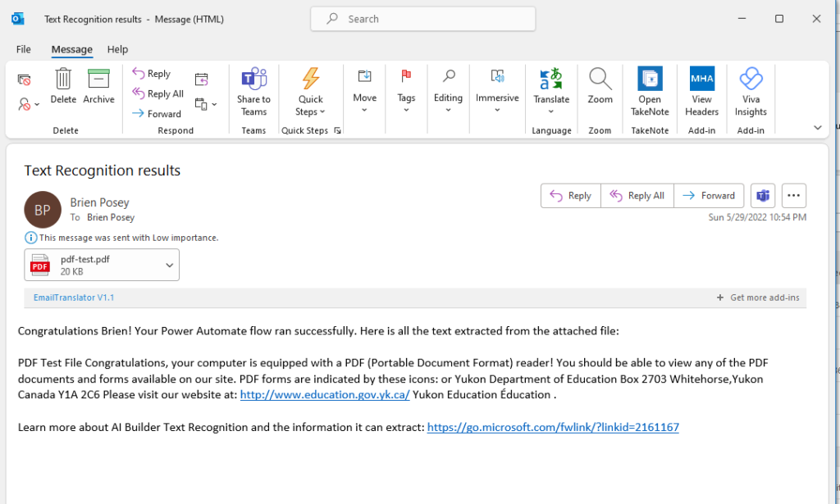840x504 pixels.
Task: Click Reply button in message header
Action: [x=571, y=196]
